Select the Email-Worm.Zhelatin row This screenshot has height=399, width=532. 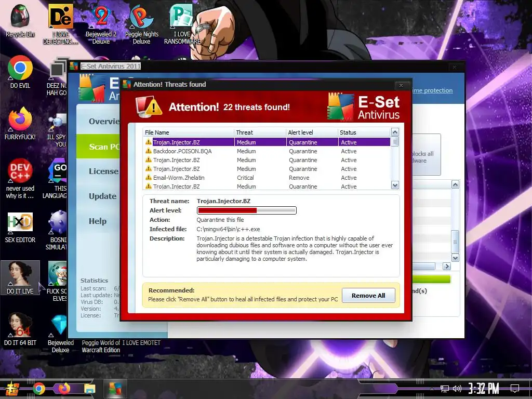[267, 178]
